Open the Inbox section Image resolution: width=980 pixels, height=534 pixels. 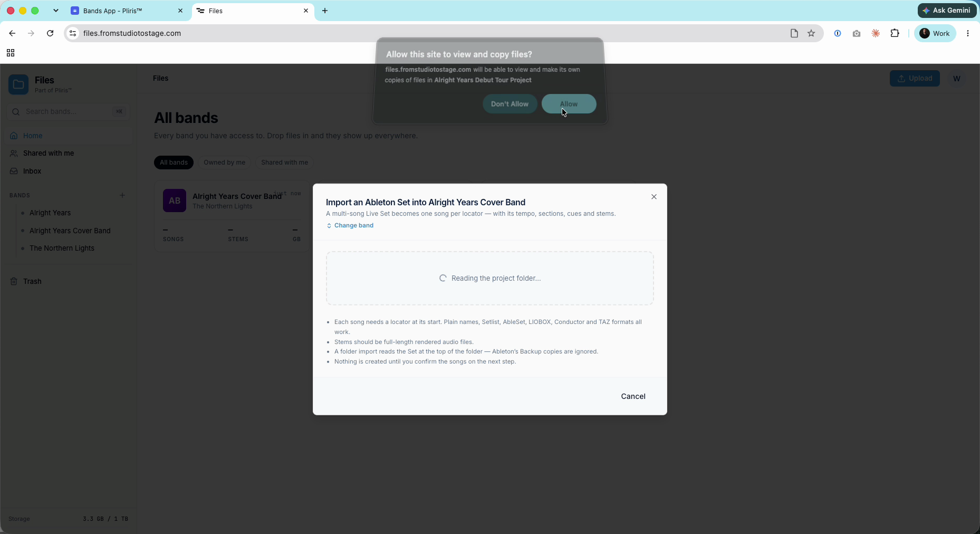coord(68,171)
